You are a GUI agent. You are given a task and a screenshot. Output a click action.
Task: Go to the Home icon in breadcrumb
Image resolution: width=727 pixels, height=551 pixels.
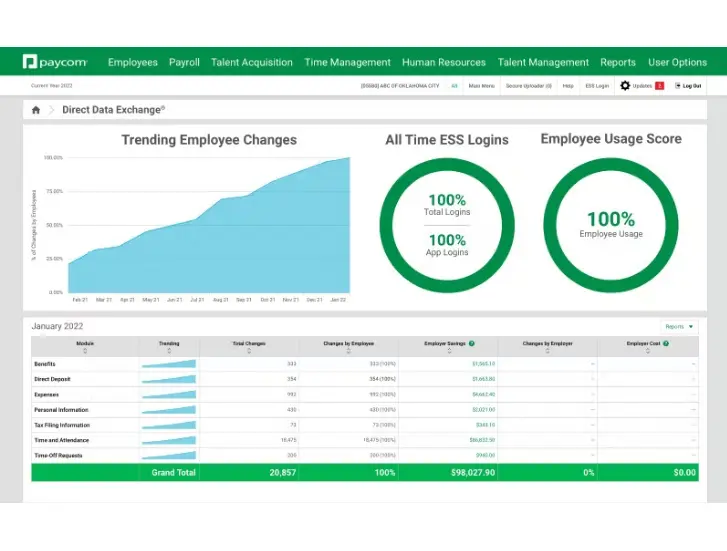pos(37,110)
